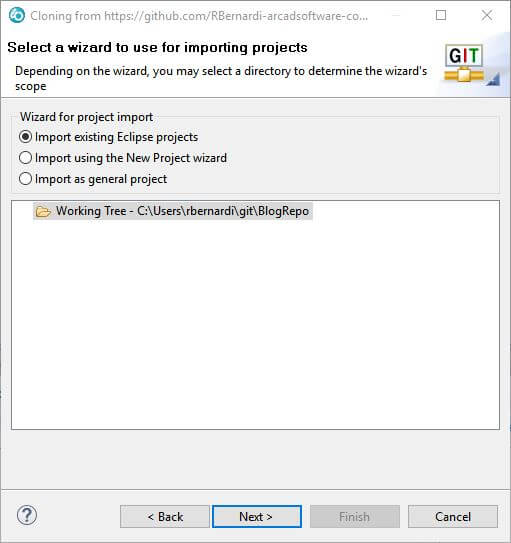Click the GIT wizard banner logo

coord(464,63)
